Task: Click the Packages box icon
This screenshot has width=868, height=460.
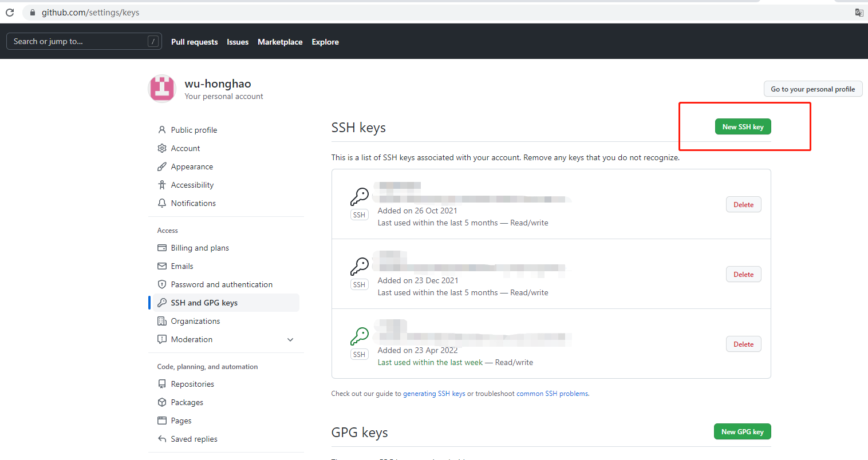Action: tap(162, 402)
